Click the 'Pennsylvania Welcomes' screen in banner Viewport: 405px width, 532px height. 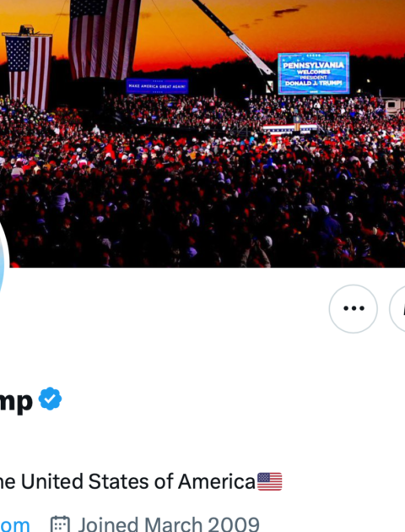(x=314, y=73)
